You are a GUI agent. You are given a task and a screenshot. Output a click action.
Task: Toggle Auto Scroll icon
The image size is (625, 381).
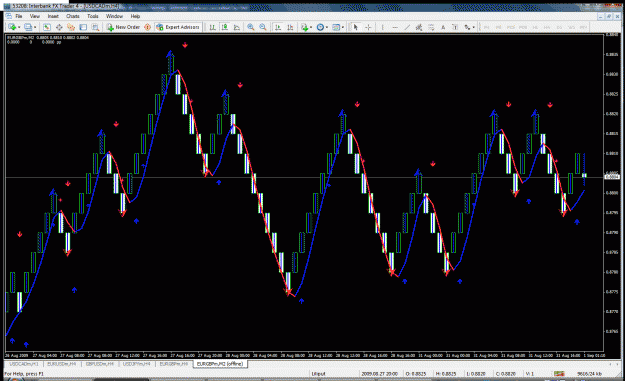(278, 27)
